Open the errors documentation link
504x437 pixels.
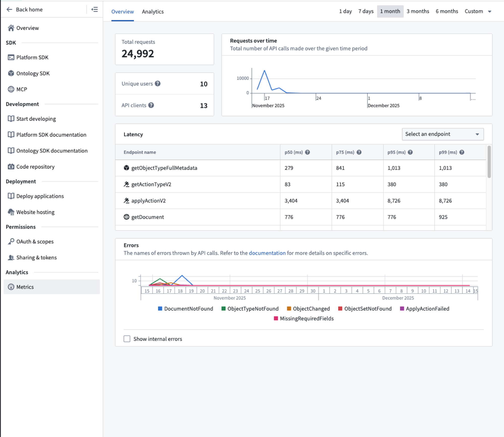(267, 253)
